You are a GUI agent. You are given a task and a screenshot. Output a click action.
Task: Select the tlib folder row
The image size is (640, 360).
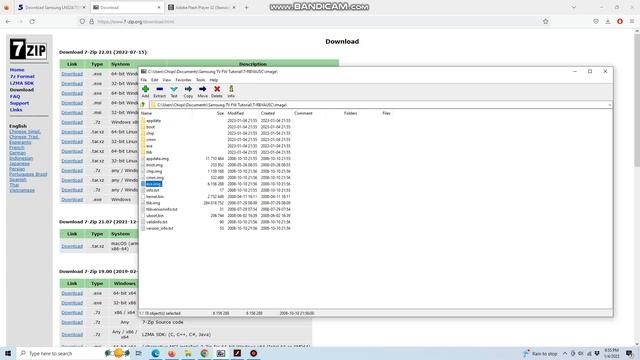point(149,152)
